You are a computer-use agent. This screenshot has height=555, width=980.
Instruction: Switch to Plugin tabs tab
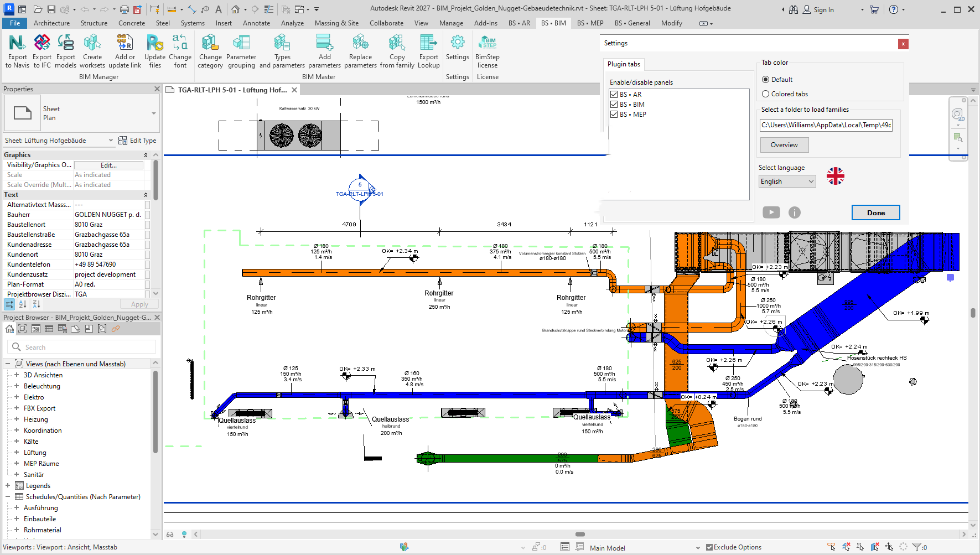pos(624,64)
